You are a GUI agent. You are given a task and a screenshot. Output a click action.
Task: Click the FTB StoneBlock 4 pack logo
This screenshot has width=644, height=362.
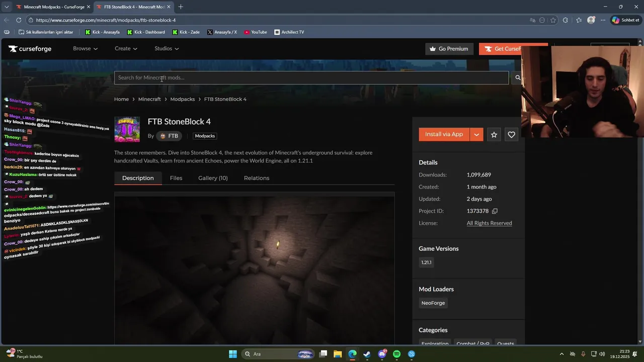127,129
